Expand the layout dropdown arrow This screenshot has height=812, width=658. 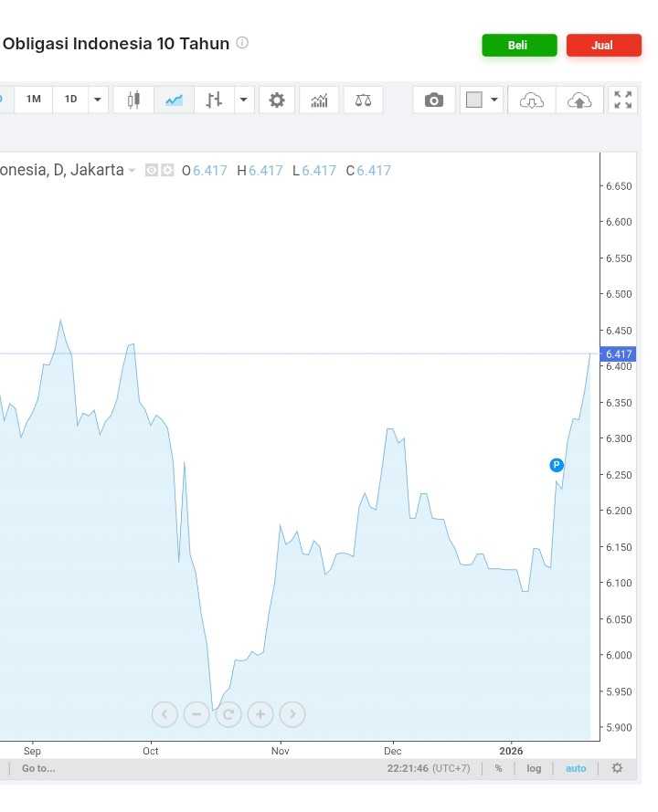coord(494,100)
